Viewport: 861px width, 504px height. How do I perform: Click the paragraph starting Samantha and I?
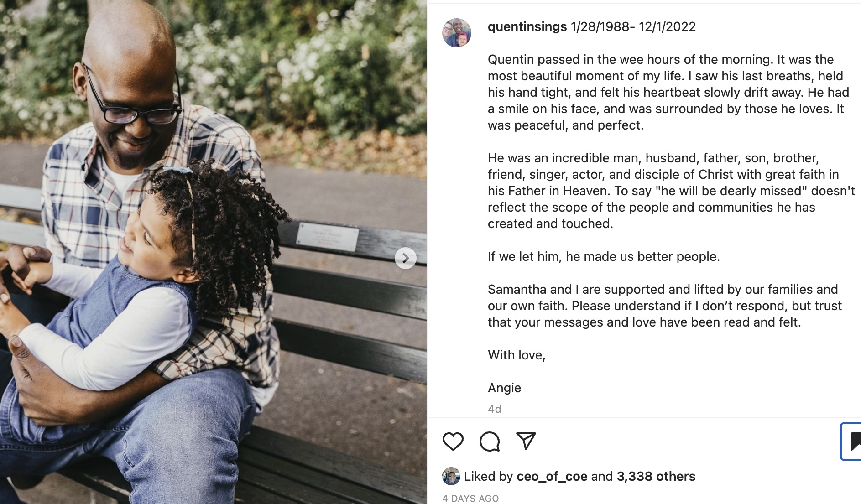pyautogui.click(x=665, y=306)
